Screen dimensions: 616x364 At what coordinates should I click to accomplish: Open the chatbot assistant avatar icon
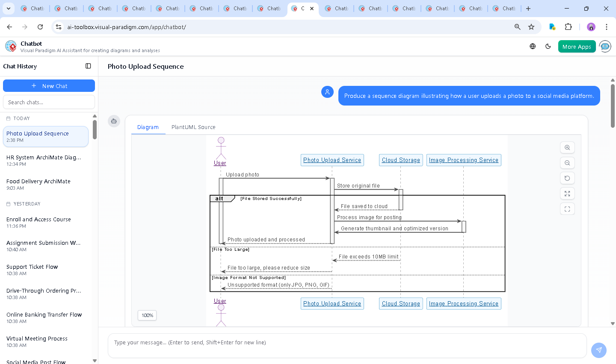pos(605,47)
